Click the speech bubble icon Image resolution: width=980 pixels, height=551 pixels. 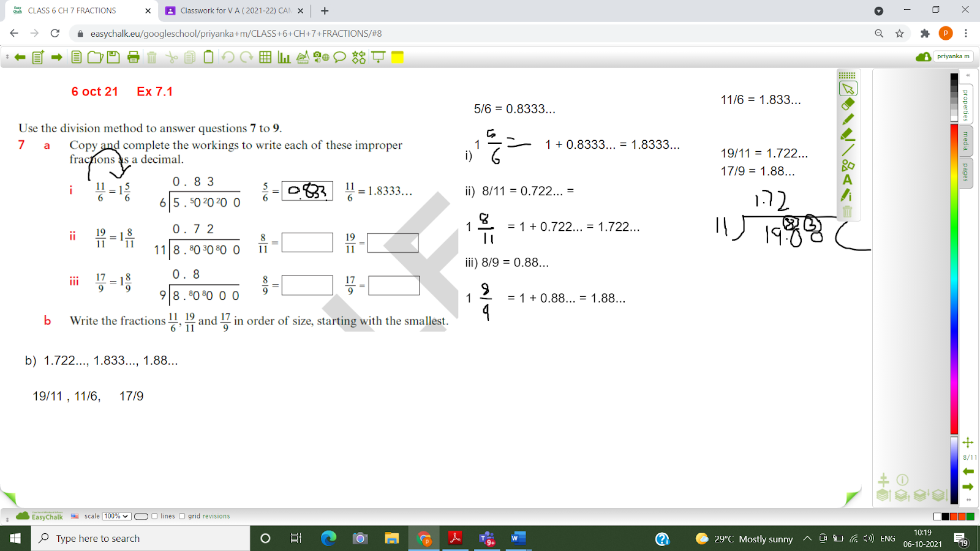point(340,57)
